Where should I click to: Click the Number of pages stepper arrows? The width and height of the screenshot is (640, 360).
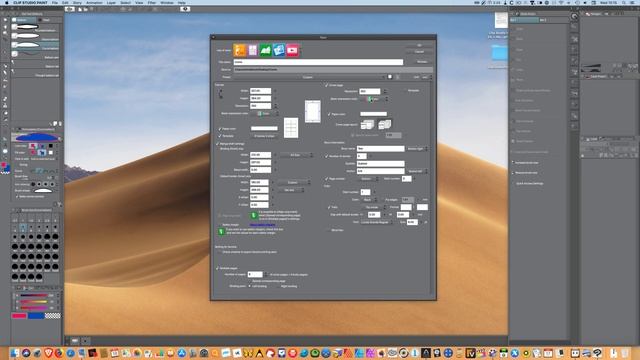click(266, 274)
